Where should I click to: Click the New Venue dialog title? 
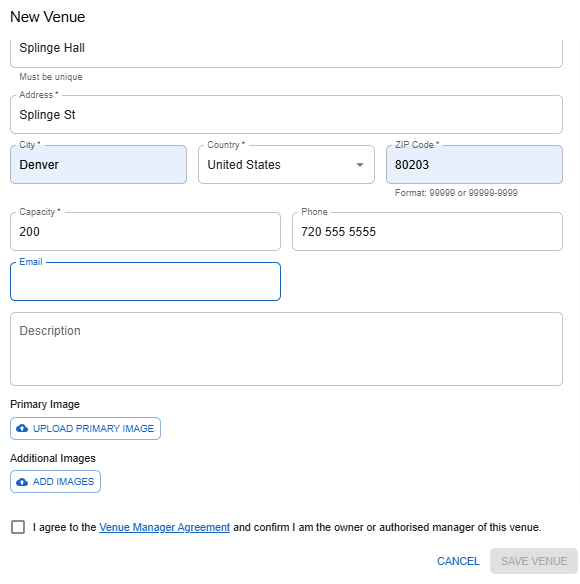click(x=48, y=17)
